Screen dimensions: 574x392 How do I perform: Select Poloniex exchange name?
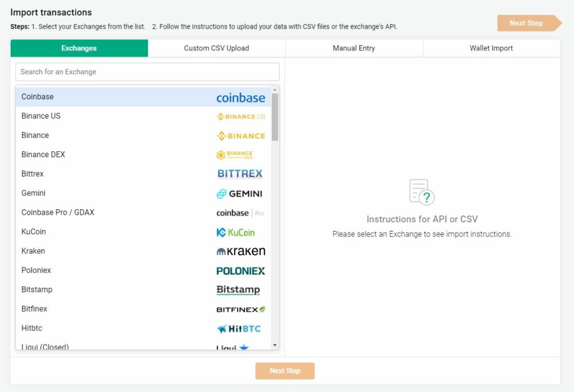pyautogui.click(x=36, y=270)
